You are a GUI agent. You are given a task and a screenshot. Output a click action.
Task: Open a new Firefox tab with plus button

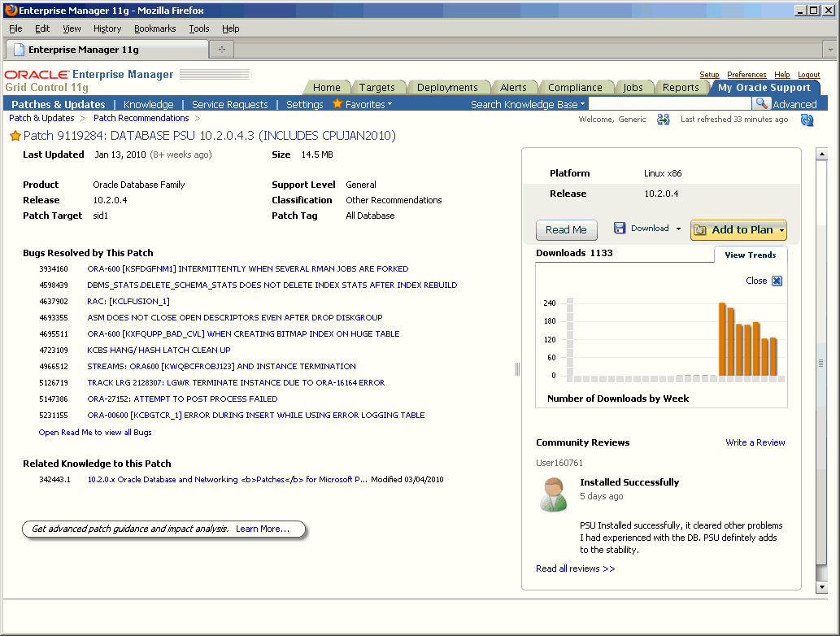click(222, 50)
